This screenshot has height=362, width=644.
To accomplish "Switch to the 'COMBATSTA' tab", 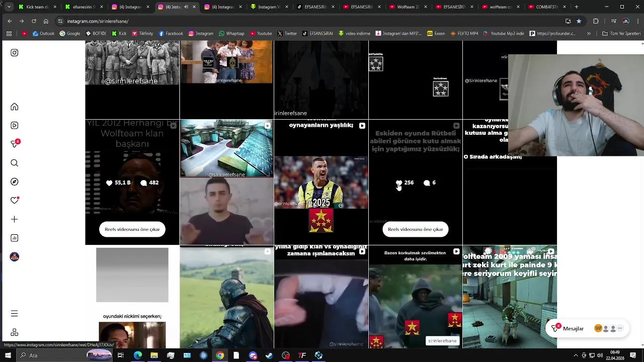I will pos(546,7).
